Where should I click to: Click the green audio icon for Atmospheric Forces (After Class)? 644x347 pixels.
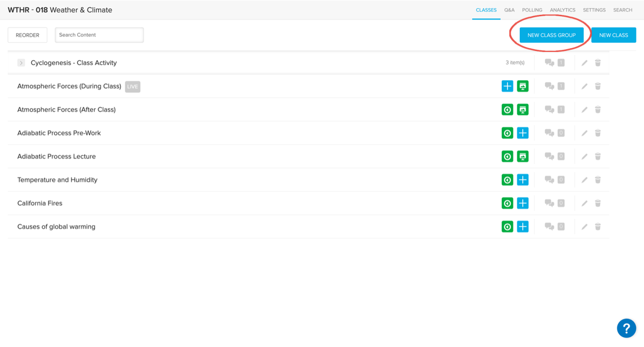pyautogui.click(x=507, y=110)
